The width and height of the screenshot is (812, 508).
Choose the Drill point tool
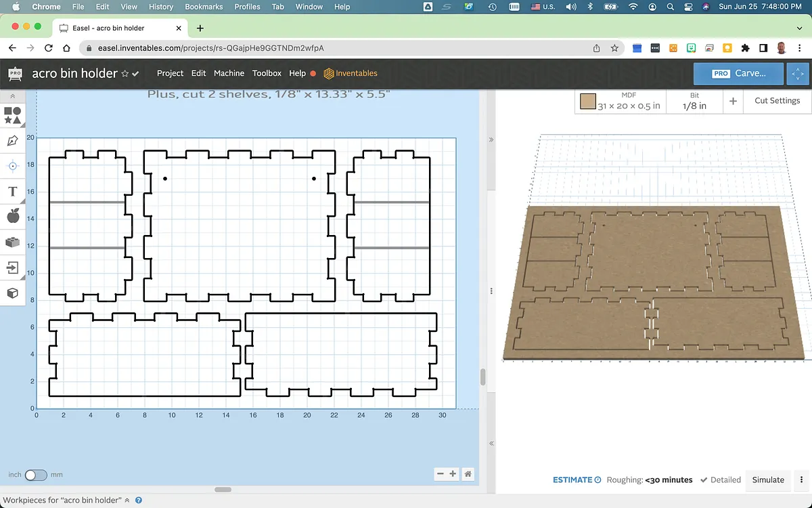tap(12, 166)
